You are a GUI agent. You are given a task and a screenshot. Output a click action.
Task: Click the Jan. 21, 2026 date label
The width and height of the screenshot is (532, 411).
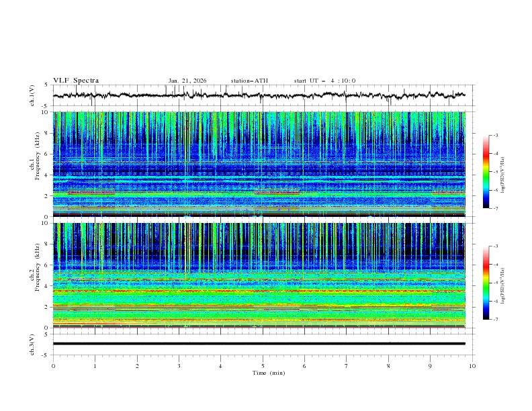187,81
